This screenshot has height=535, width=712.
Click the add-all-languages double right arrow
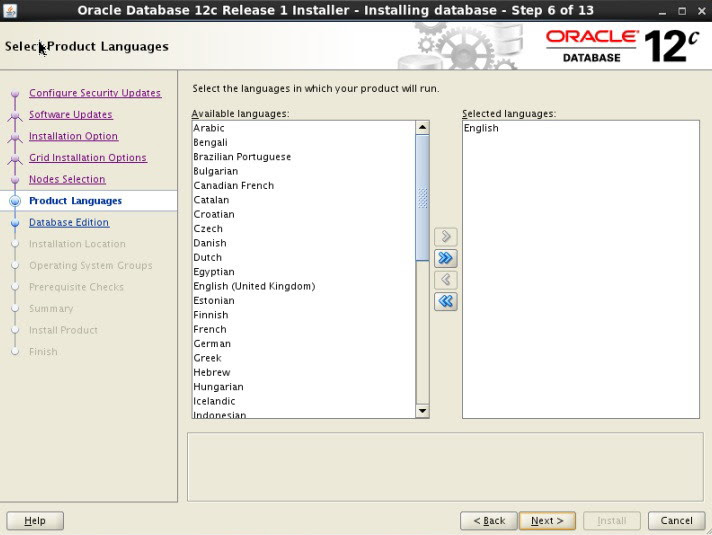[x=445, y=258]
